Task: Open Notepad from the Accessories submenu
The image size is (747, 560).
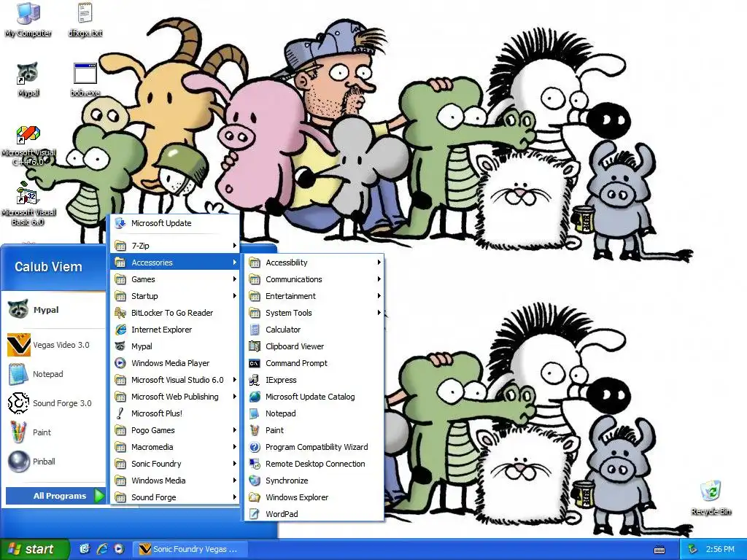Action: click(314, 413)
